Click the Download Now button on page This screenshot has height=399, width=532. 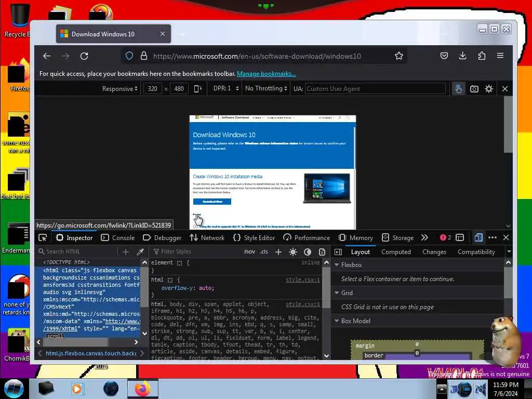pos(212,202)
